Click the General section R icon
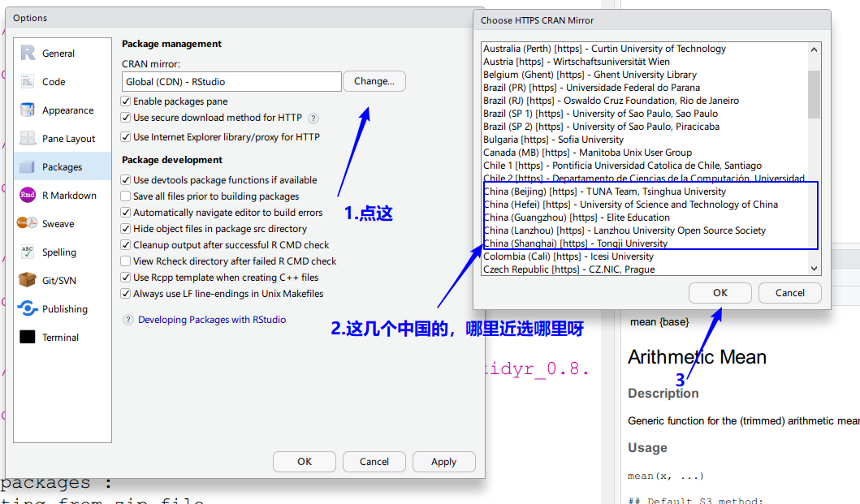 [28, 54]
